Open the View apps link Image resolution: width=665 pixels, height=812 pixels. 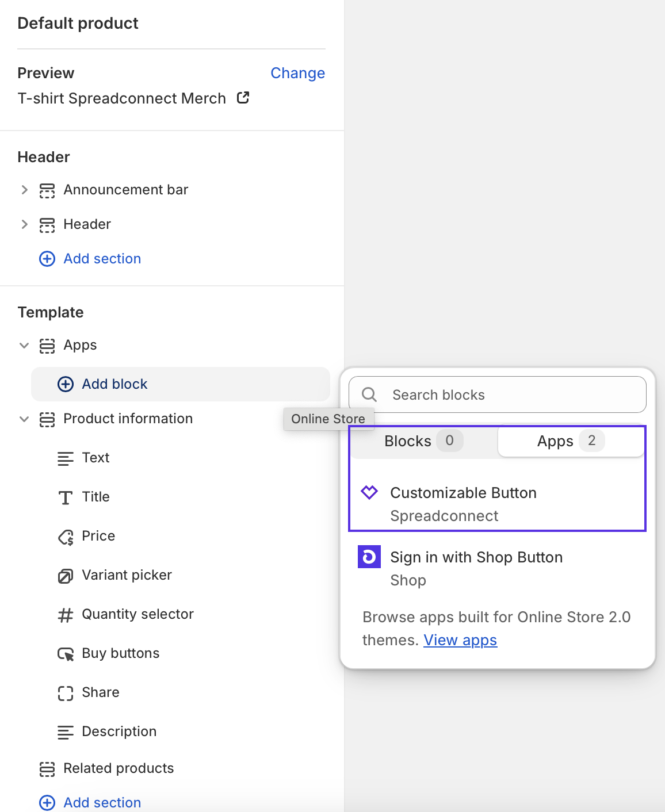point(460,640)
